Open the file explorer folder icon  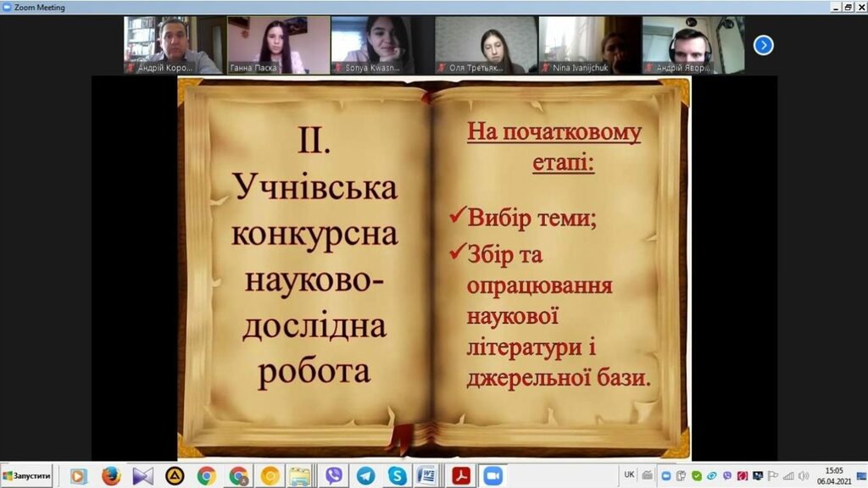pyautogui.click(x=298, y=476)
